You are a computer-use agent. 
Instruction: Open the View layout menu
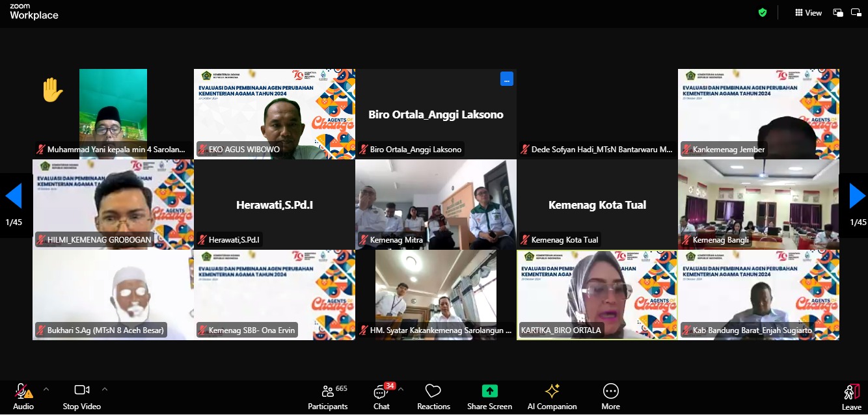click(808, 12)
